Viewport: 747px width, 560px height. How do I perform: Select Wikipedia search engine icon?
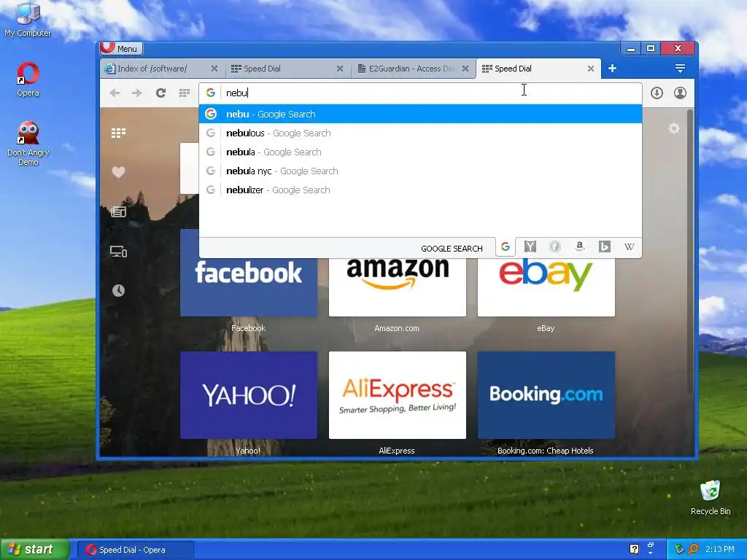(x=630, y=246)
